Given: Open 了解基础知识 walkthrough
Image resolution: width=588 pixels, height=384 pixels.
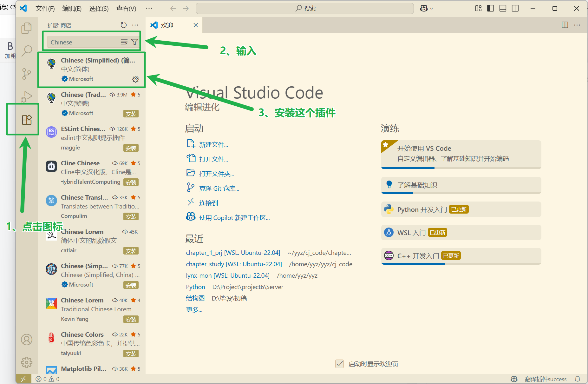Looking at the screenshot, I should coord(461,185).
